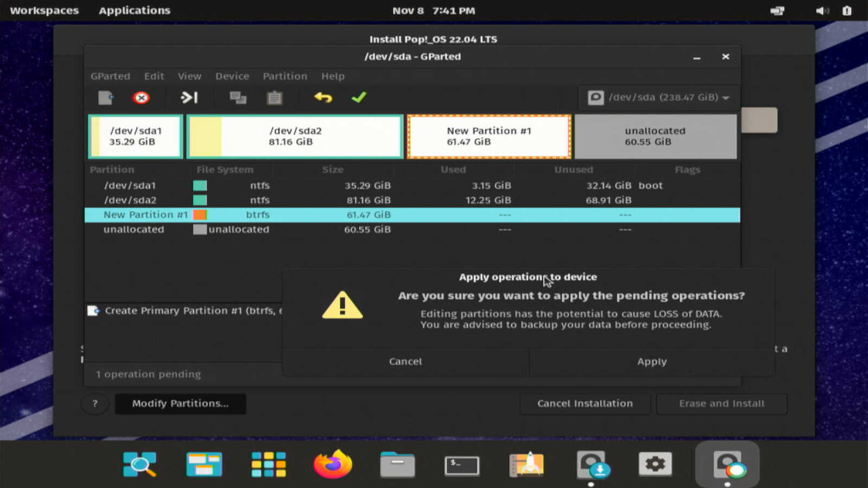Click the boot flag on /dev/sda1
Viewport: 868px width, 488px height.
coord(650,185)
